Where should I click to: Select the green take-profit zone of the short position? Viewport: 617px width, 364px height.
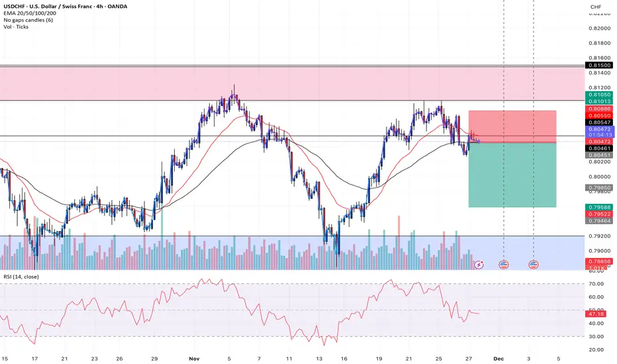click(x=512, y=175)
